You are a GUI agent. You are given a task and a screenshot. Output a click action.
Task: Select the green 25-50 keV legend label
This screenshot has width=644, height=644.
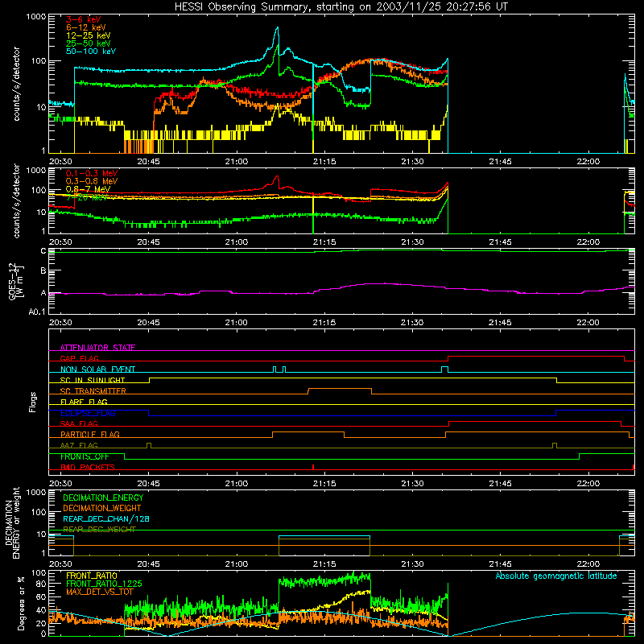(89, 43)
